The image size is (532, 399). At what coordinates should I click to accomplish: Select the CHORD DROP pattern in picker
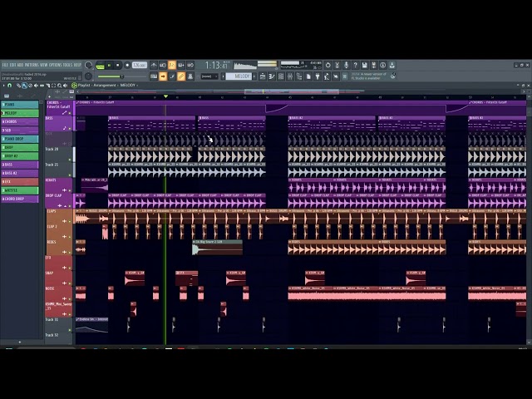click(20, 199)
